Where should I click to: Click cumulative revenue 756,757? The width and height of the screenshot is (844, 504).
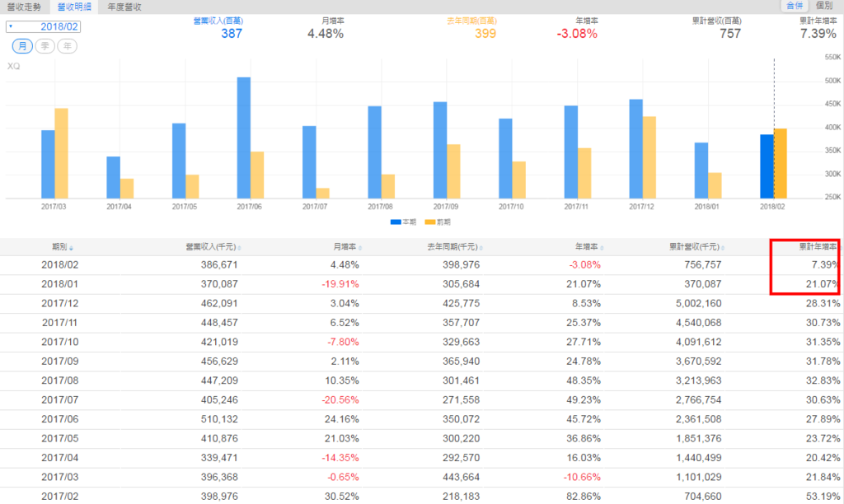point(703,264)
